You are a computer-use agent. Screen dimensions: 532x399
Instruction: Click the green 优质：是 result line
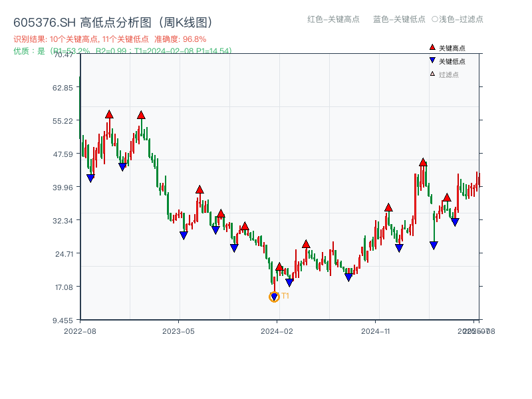point(122,51)
